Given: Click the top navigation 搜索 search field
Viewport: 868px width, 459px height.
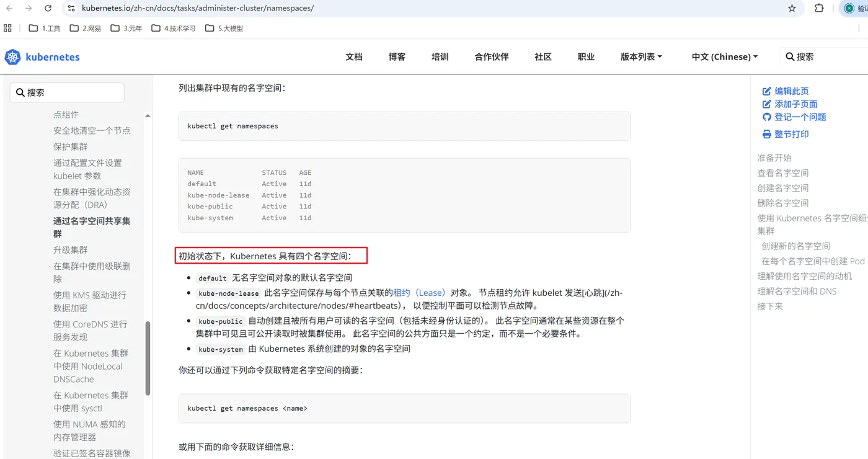Looking at the screenshot, I should pos(825,56).
